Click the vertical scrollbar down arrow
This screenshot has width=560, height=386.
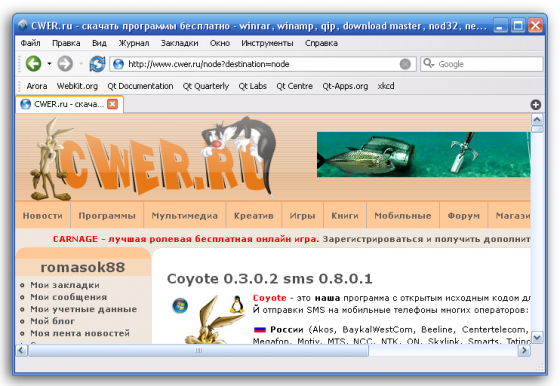(537, 337)
